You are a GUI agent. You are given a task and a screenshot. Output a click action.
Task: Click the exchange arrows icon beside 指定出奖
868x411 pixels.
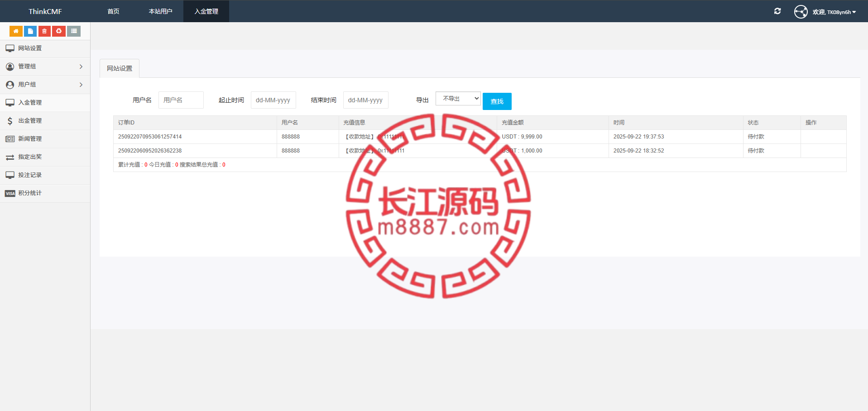10,157
